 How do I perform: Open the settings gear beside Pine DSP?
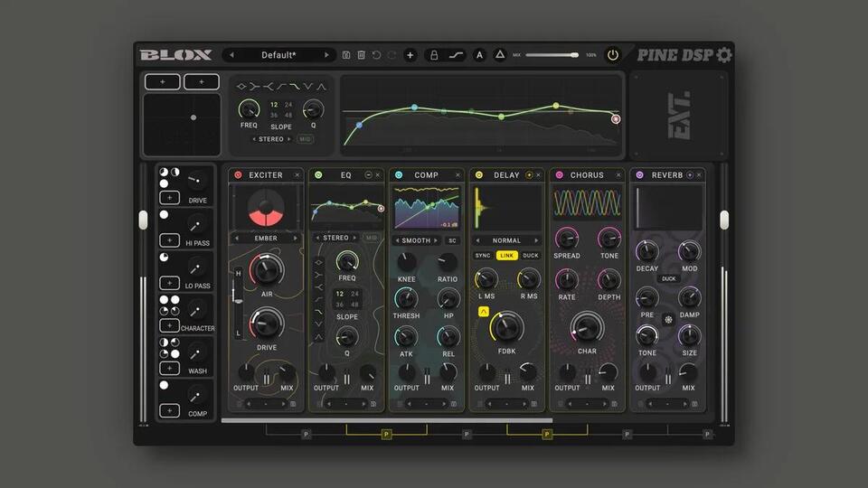pyautogui.click(x=723, y=55)
